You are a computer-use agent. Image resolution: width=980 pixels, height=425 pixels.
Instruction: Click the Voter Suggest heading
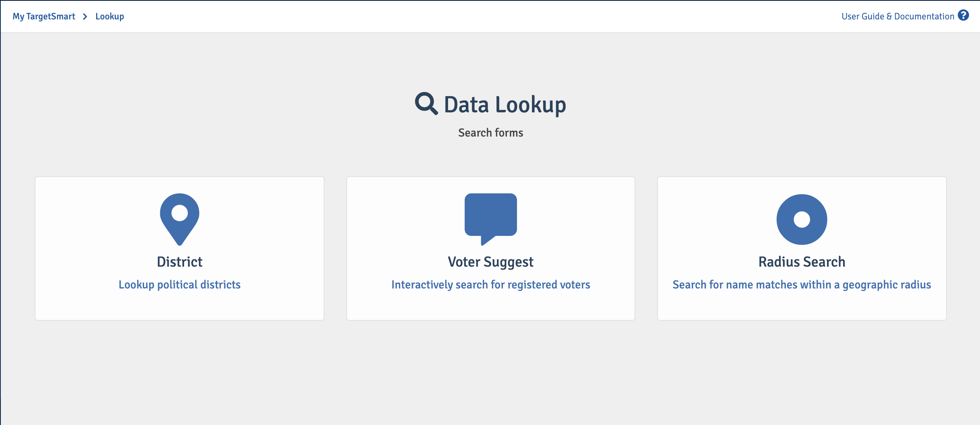coord(491,262)
